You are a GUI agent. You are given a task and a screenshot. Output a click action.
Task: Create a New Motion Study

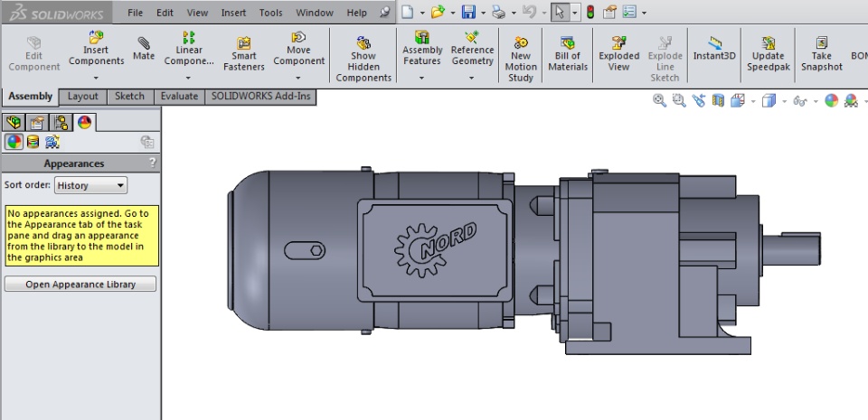(521, 59)
